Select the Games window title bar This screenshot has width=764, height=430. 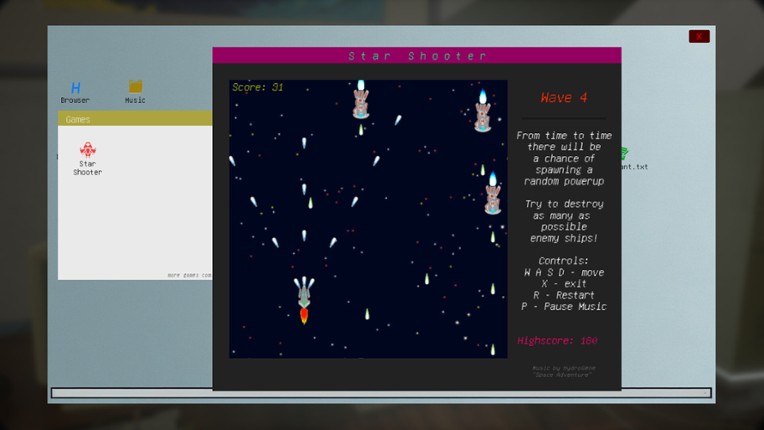(135, 119)
